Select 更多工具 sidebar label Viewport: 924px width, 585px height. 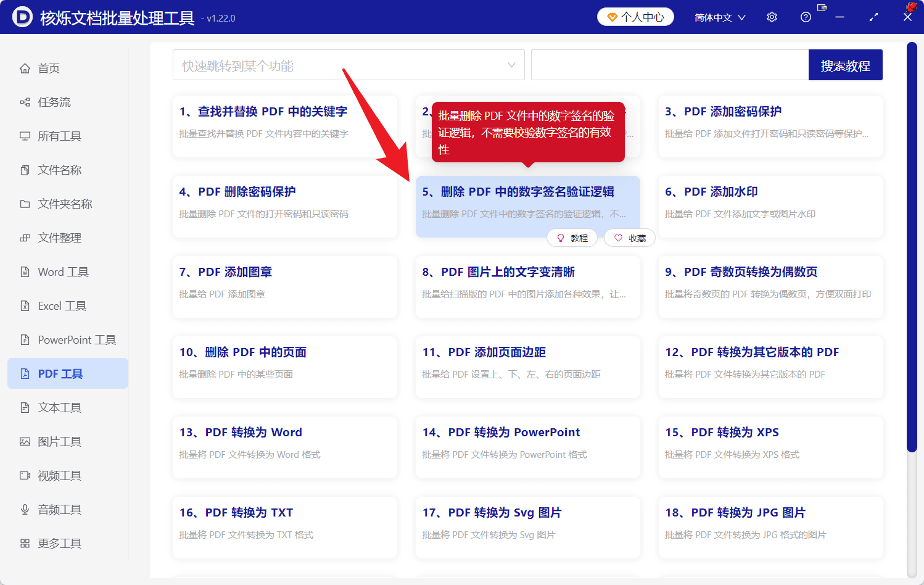pyautogui.click(x=60, y=544)
